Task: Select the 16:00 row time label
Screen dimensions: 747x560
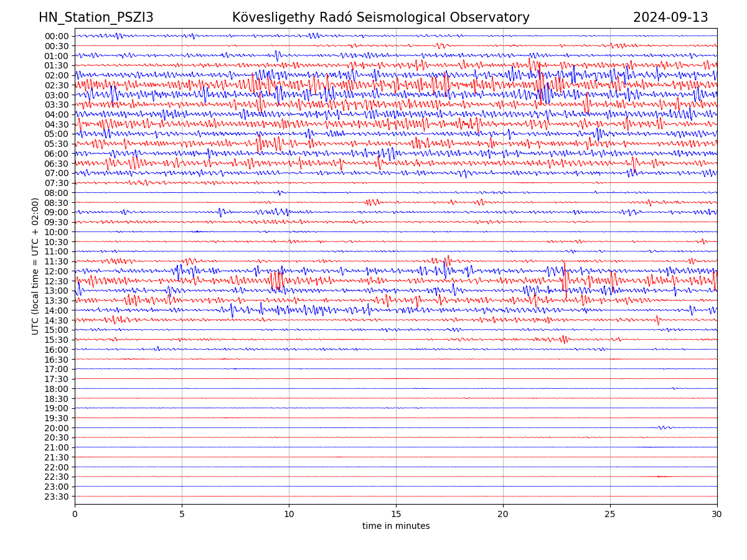Action: tap(57, 350)
